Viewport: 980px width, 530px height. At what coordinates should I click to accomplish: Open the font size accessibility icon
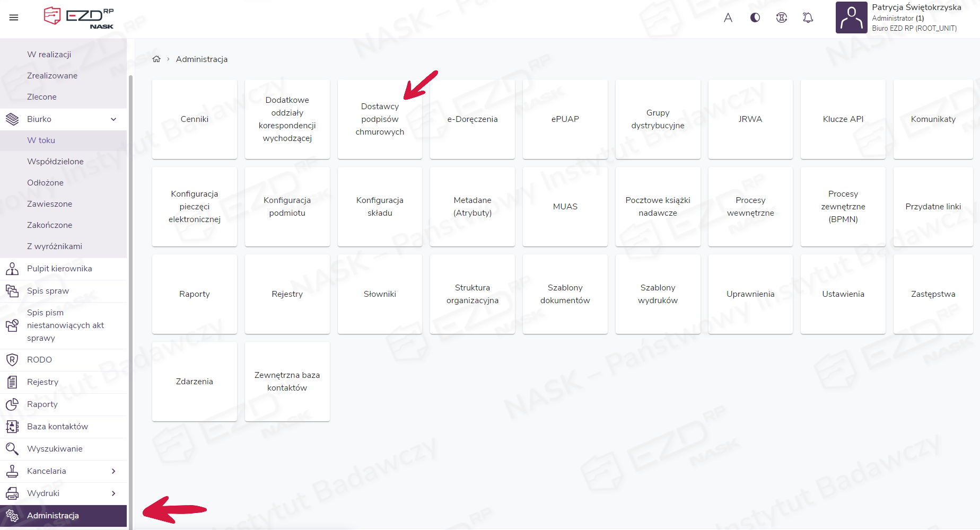[x=728, y=17]
